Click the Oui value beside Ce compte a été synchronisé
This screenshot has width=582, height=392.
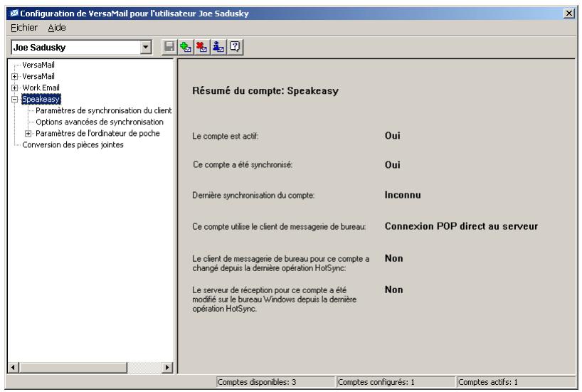coord(393,165)
